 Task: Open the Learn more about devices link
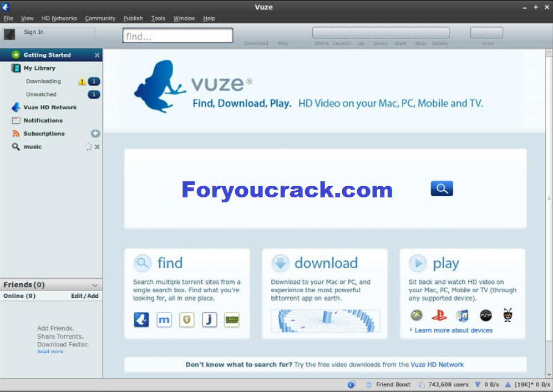pyautogui.click(x=454, y=330)
